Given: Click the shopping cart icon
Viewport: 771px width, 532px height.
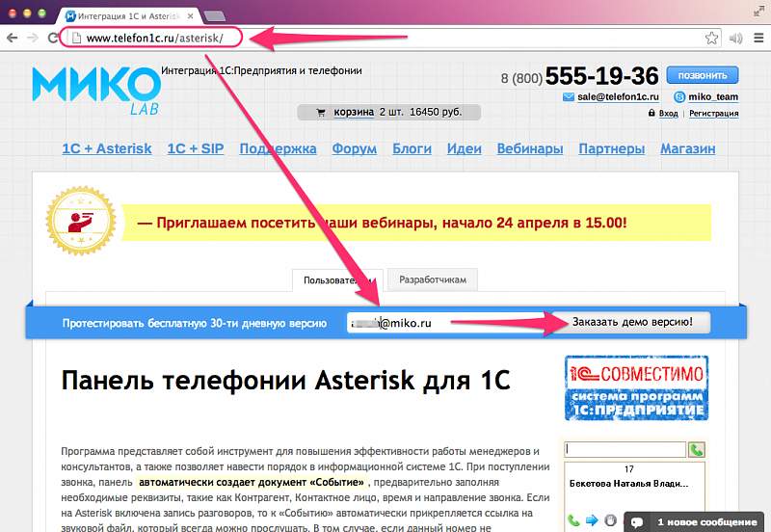Looking at the screenshot, I should (321, 113).
